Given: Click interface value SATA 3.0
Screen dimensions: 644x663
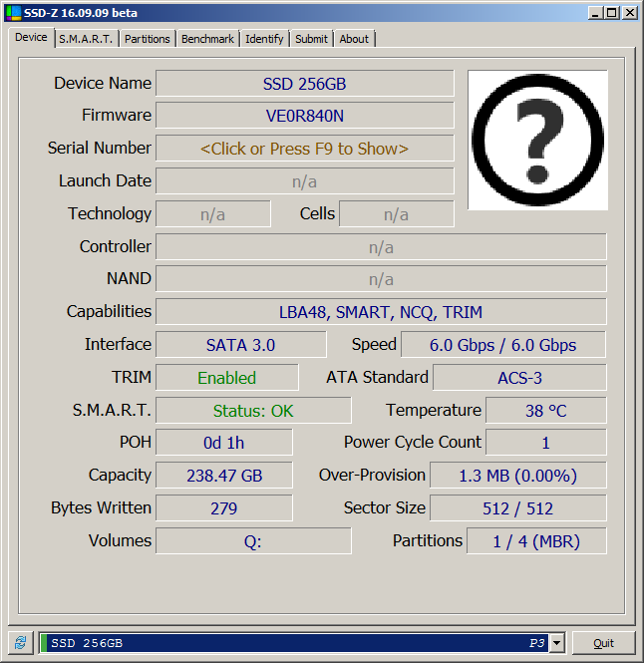Looking at the screenshot, I should click(240, 345).
